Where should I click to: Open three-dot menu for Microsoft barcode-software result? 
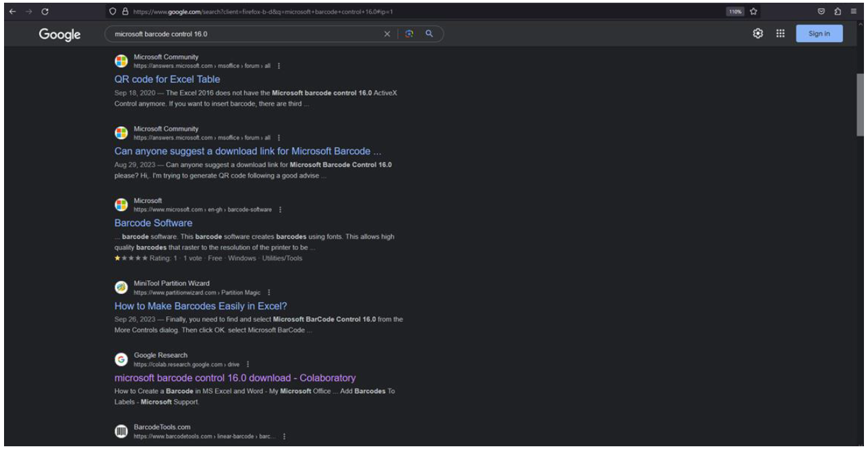point(280,210)
